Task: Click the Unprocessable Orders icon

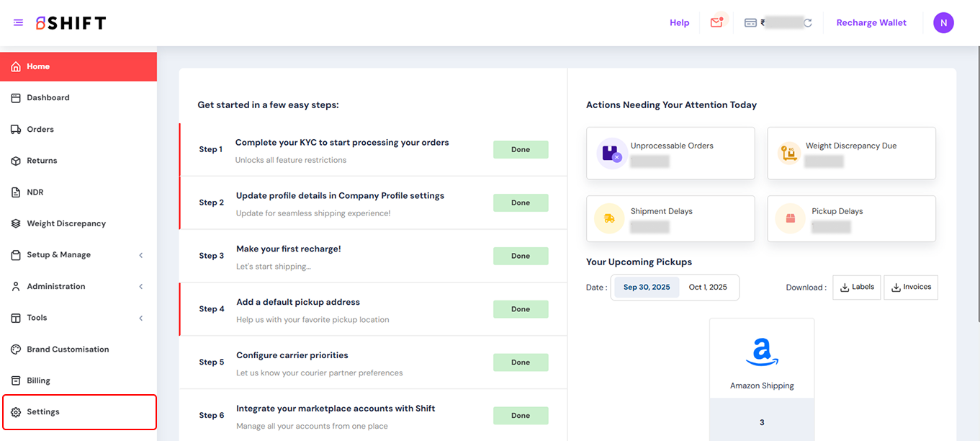Action: [x=612, y=153]
